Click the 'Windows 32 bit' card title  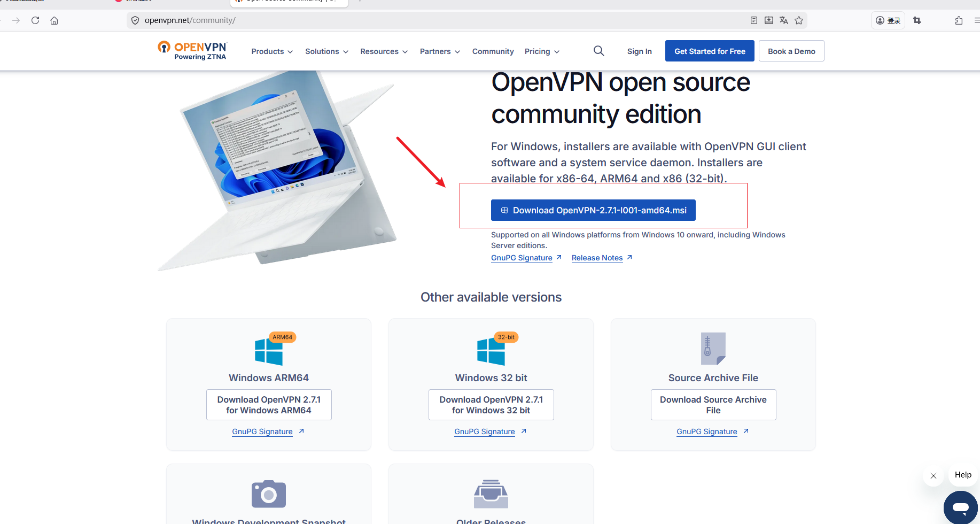tap(491, 378)
